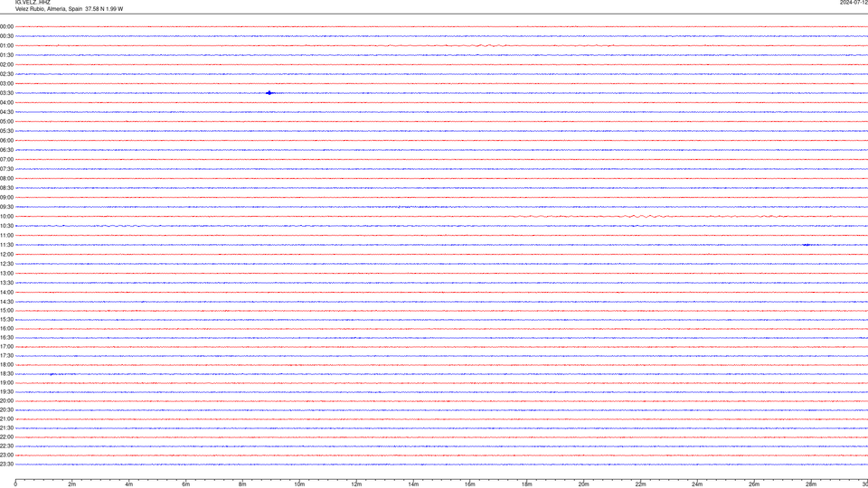Pick the 06:00 row label
Image resolution: width=868 pixels, height=488 pixels.
6,141
